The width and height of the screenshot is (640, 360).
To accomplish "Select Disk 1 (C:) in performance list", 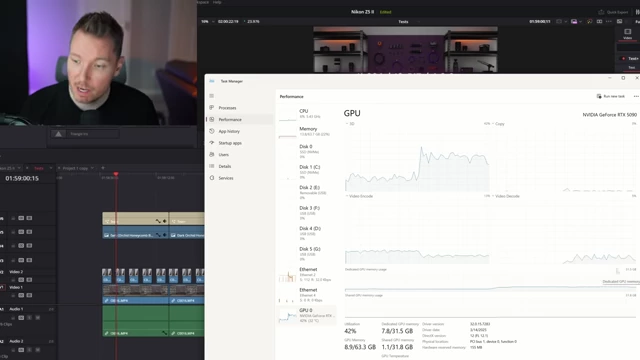I will tap(307, 172).
